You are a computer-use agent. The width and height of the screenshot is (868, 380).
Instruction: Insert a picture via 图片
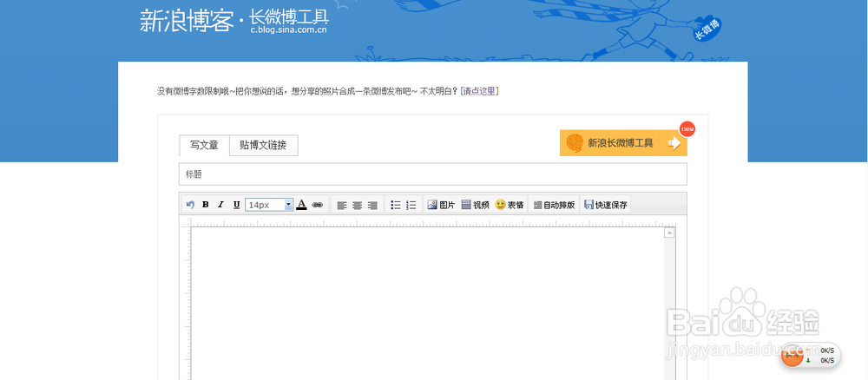pyautogui.click(x=441, y=205)
